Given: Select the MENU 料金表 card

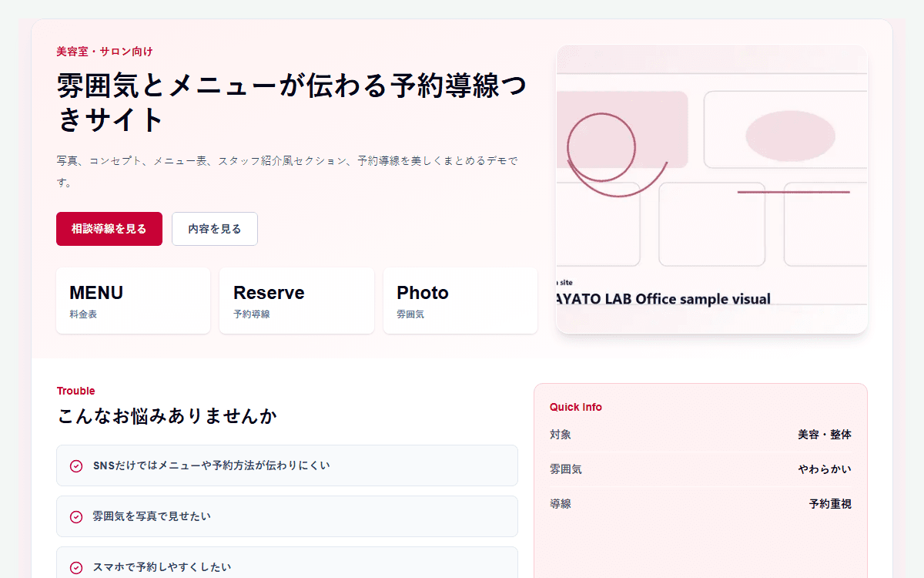Looking at the screenshot, I should point(133,301).
